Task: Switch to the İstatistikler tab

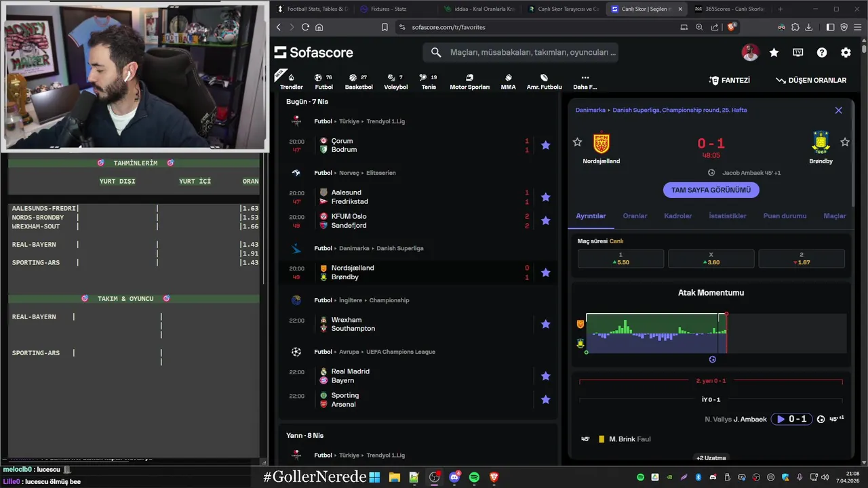Action: (728, 216)
